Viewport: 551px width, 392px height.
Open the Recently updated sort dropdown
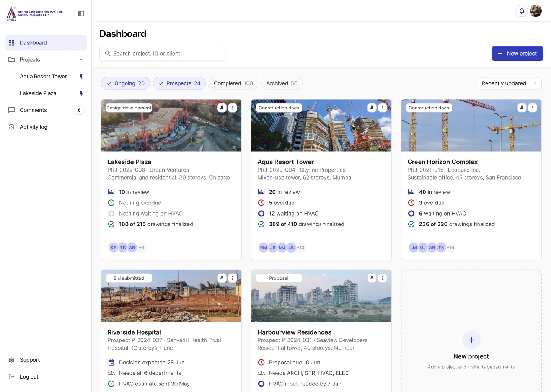coord(510,83)
